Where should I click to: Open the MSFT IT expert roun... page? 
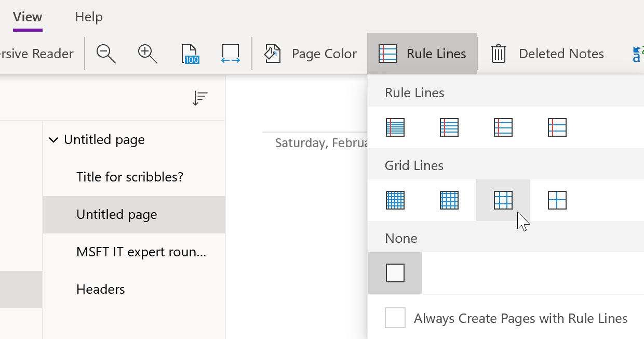click(134, 252)
